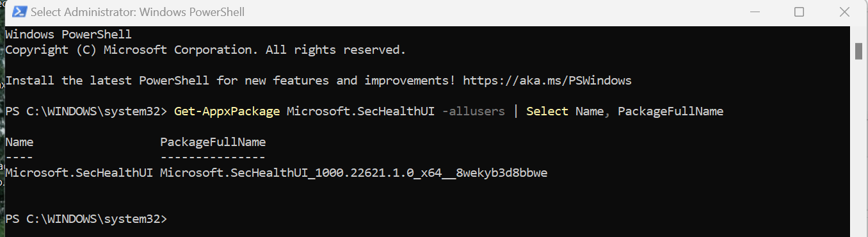868x237 pixels.
Task: Maximize the PowerShell window
Action: pyautogui.click(x=799, y=12)
